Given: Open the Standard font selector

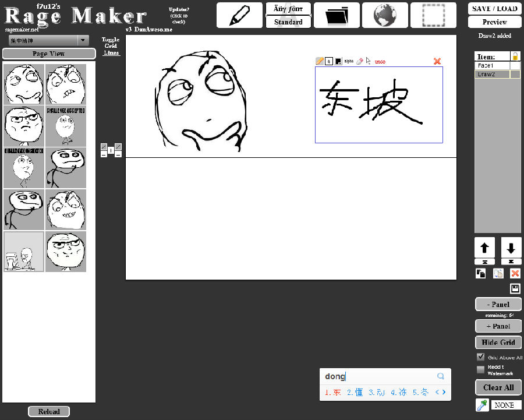Looking at the screenshot, I should 288,22.
